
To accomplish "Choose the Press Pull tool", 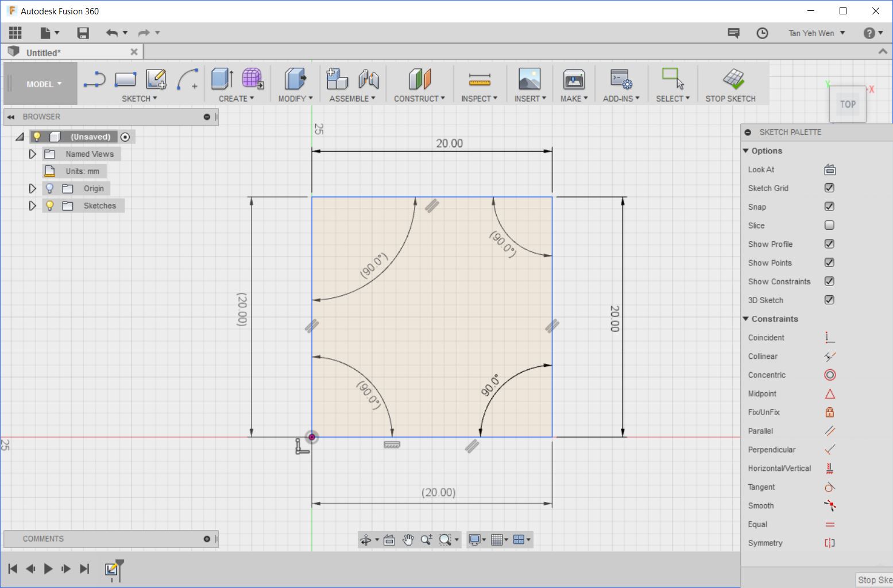I will (296, 79).
